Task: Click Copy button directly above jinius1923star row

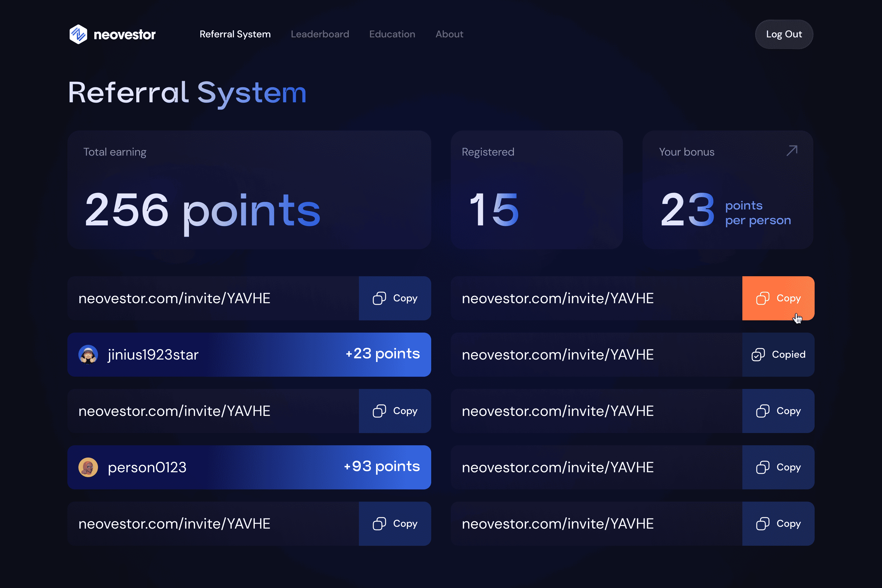Action: (395, 298)
